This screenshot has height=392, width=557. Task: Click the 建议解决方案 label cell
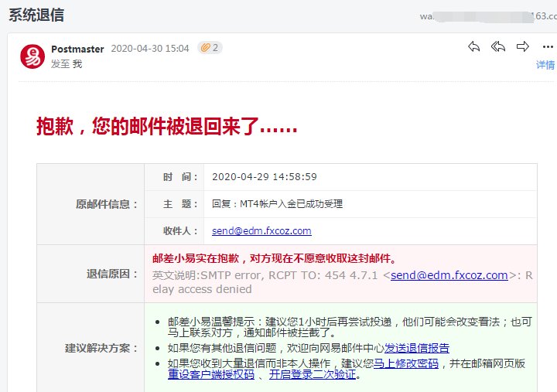pos(91,348)
